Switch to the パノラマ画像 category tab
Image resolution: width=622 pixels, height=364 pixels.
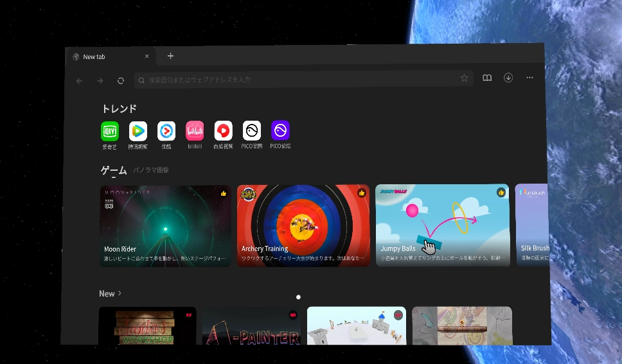(x=151, y=170)
